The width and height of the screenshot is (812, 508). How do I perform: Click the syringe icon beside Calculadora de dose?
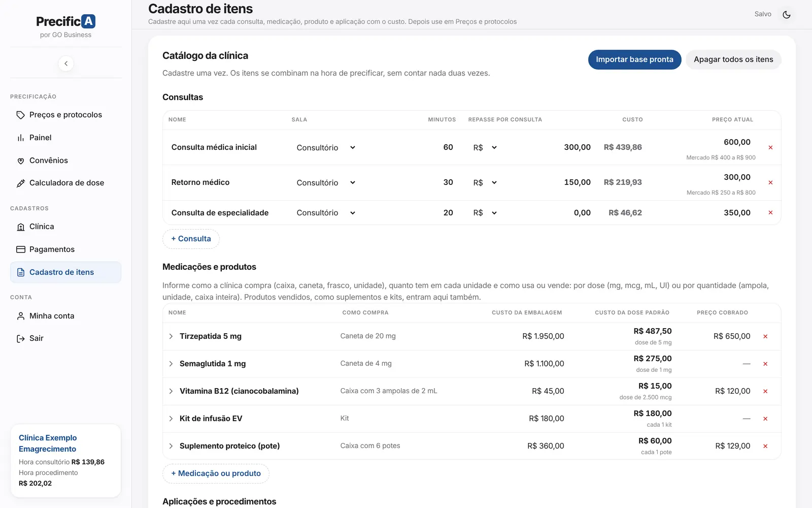(x=21, y=183)
